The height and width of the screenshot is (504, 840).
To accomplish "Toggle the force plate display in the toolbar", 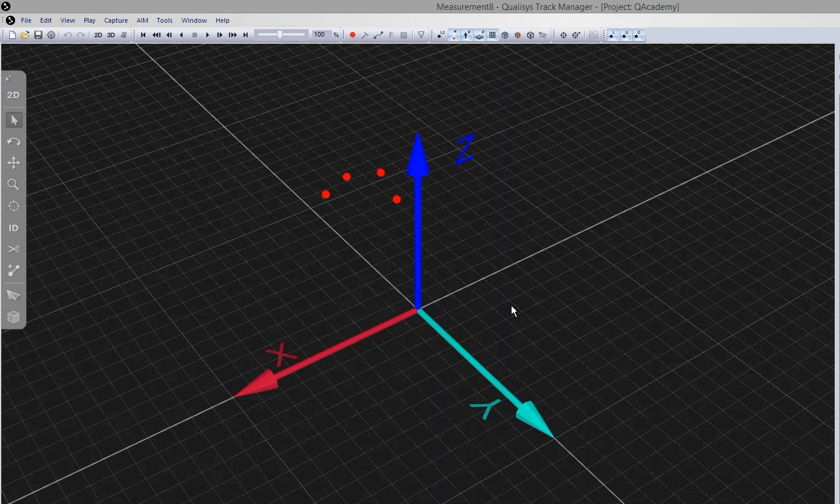I will 479,35.
